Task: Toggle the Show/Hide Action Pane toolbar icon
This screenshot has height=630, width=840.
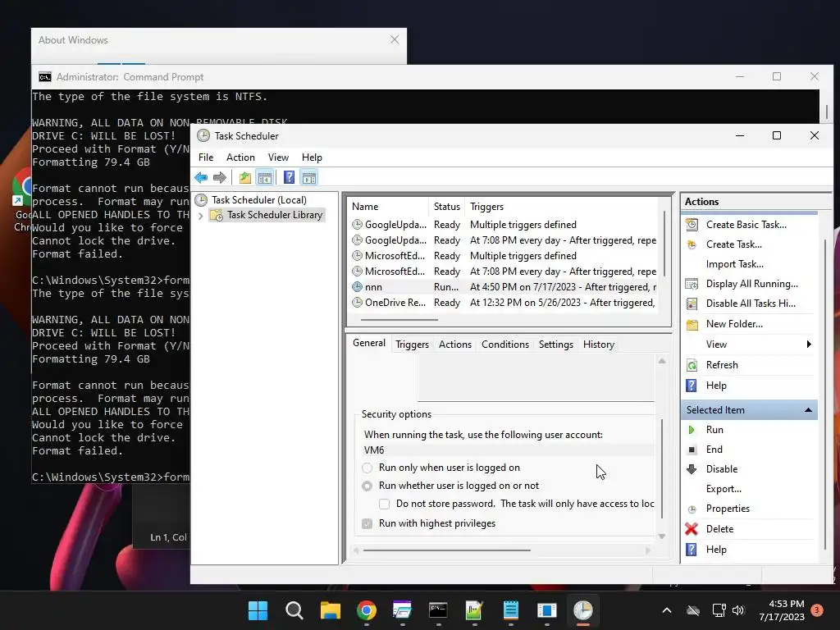Action: tap(309, 177)
